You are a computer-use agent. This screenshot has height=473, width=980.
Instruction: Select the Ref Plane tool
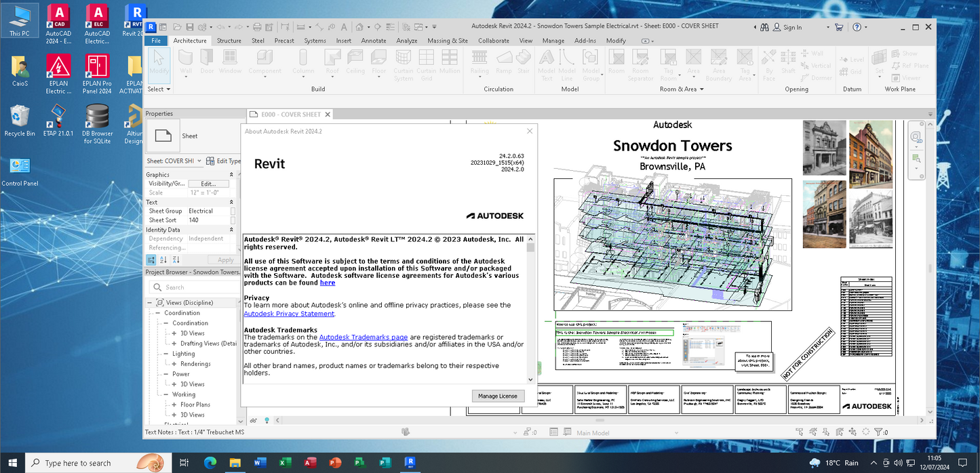point(909,66)
